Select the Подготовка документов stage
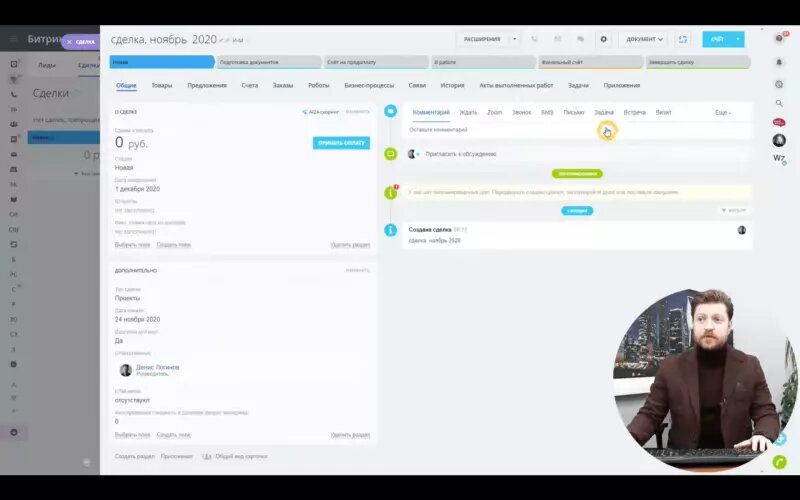Viewport: 800px width, 500px height. pos(269,62)
